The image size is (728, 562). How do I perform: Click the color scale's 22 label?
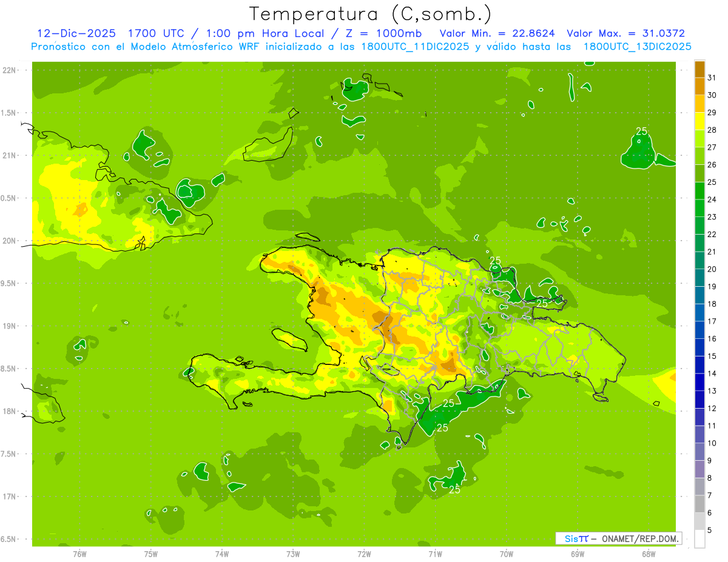[712, 235]
